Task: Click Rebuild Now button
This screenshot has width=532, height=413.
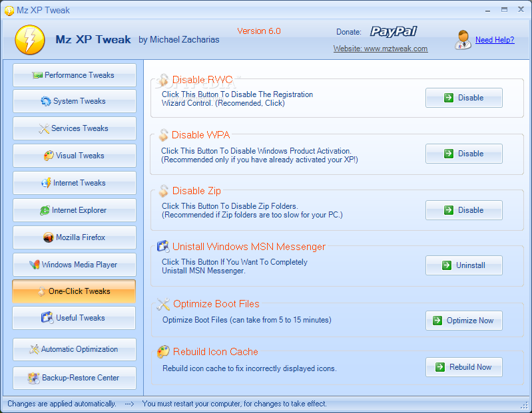Action: [x=464, y=367]
